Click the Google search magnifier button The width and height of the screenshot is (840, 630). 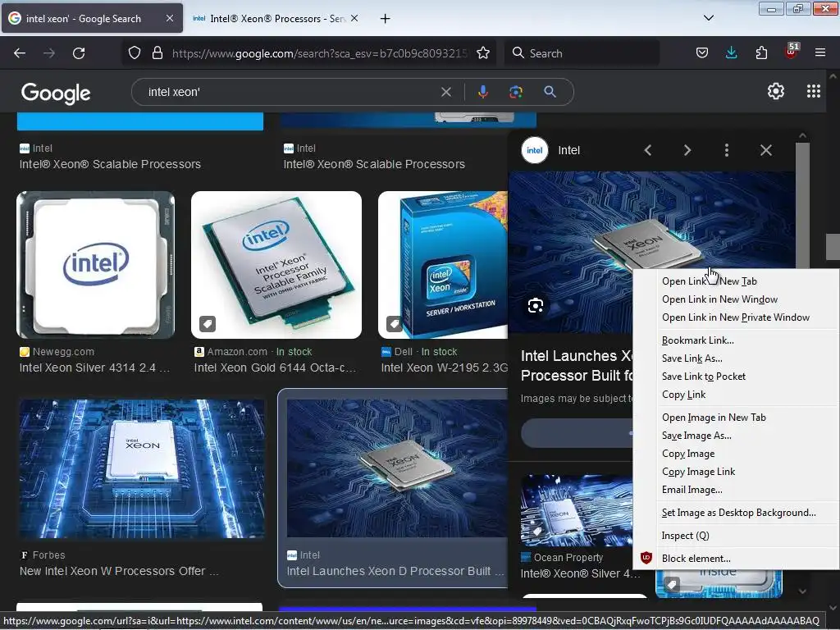click(550, 92)
